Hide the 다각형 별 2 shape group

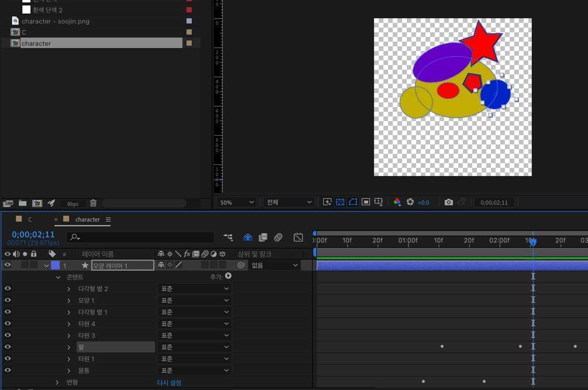coord(8,289)
